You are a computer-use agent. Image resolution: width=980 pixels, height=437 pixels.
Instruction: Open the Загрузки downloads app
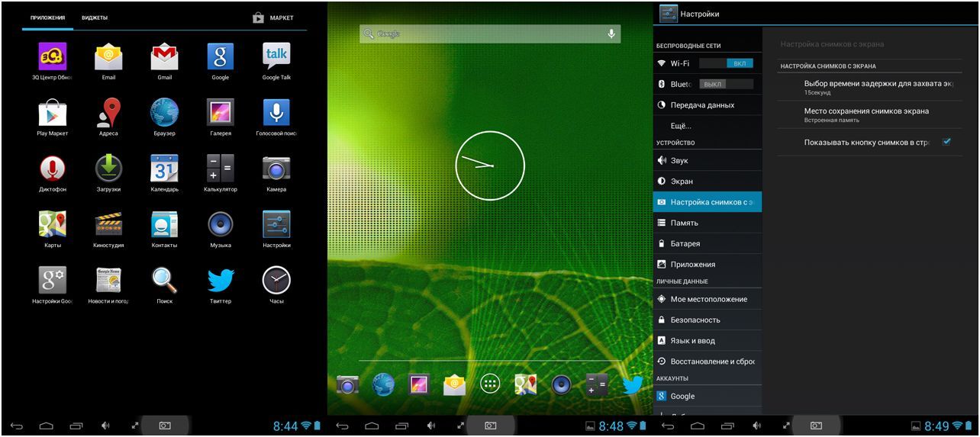108,170
